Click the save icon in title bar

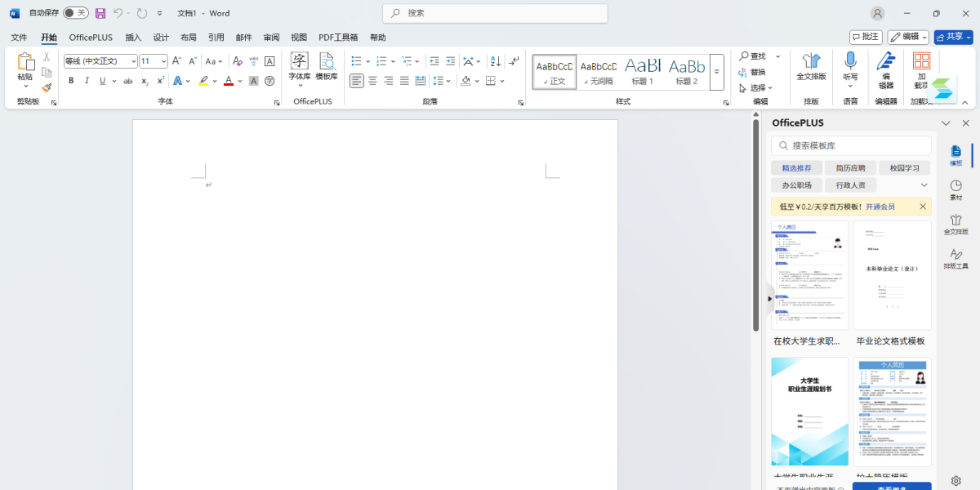tap(100, 13)
